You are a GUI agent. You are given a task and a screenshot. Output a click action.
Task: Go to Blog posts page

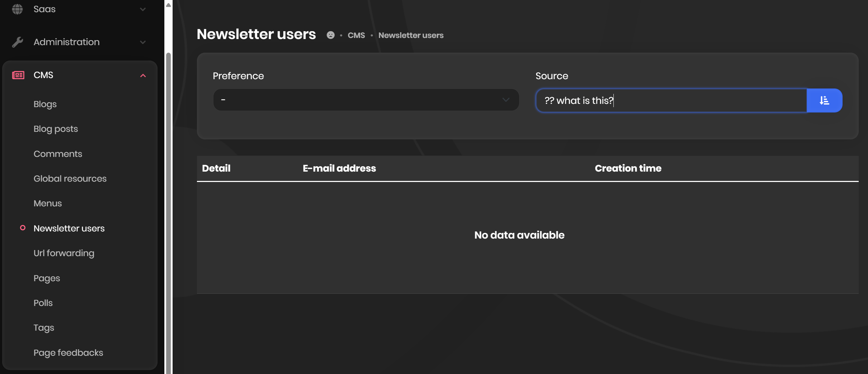56,129
